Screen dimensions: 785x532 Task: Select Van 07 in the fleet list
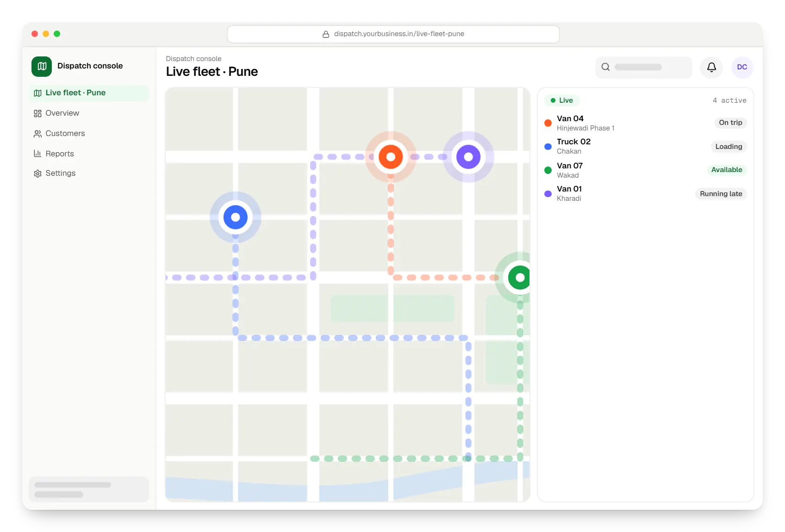pos(645,170)
